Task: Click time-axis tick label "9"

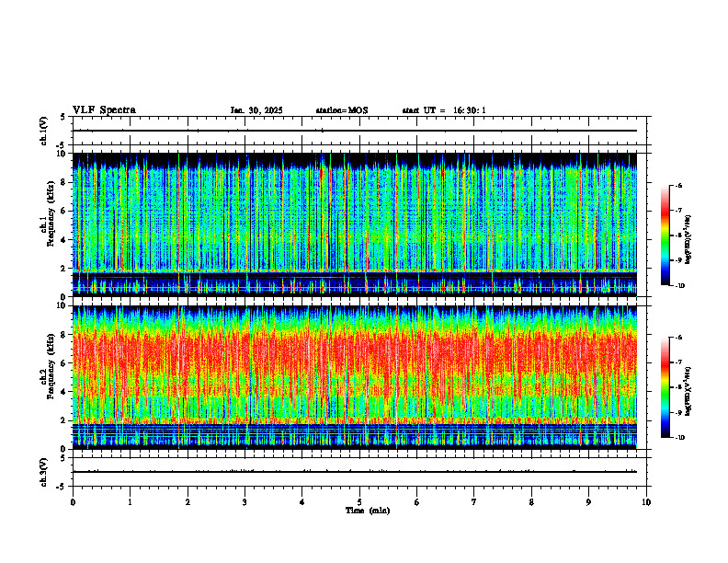Action: pyautogui.click(x=588, y=502)
